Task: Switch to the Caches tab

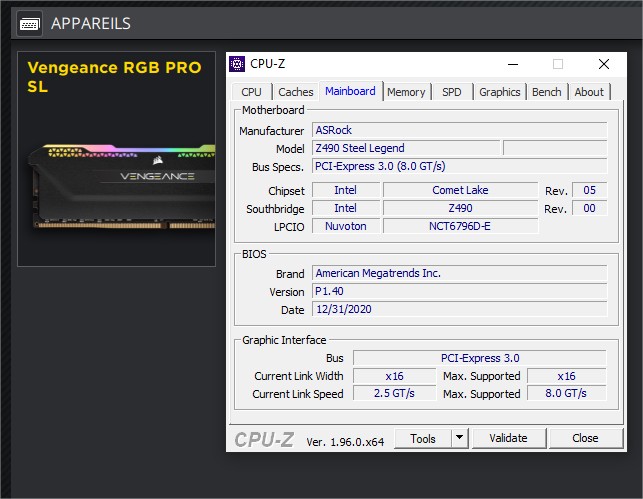Action: (x=296, y=92)
